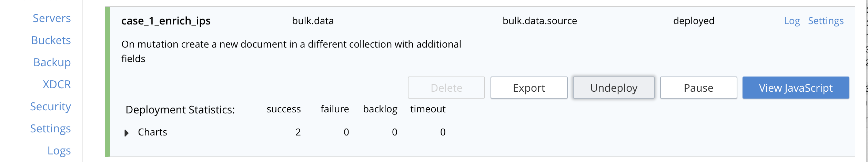Click the case_1_enrich_ips function name
This screenshot has width=868, height=162.
[166, 21]
